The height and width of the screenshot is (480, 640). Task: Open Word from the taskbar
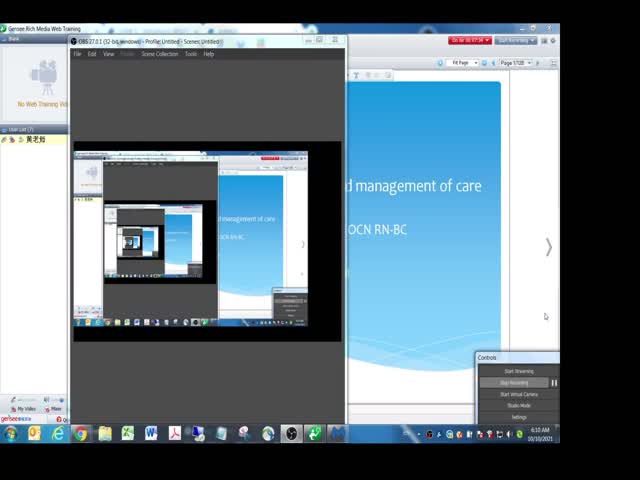(x=151, y=433)
